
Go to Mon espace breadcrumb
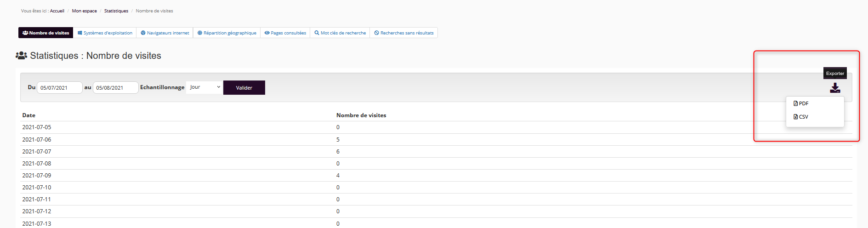pyautogui.click(x=84, y=11)
